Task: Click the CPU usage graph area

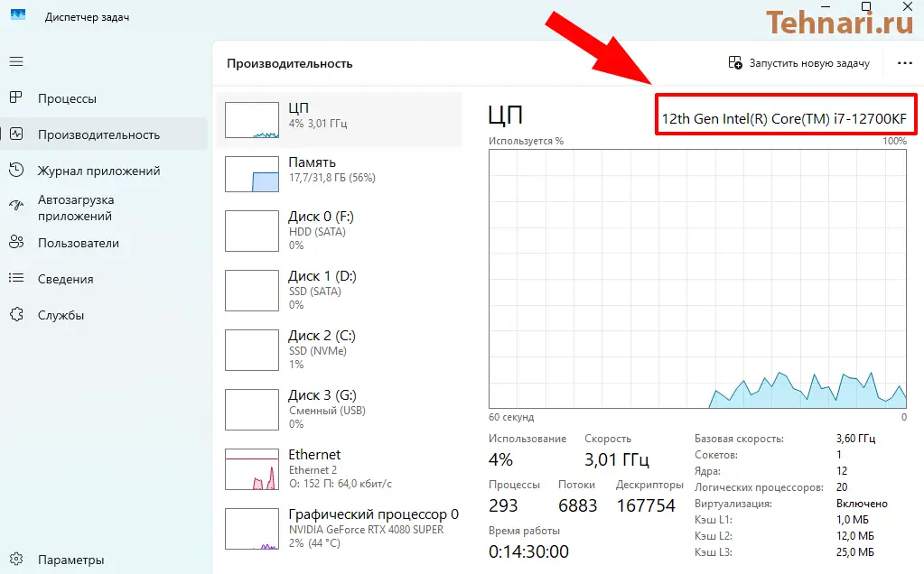Action: 697,279
